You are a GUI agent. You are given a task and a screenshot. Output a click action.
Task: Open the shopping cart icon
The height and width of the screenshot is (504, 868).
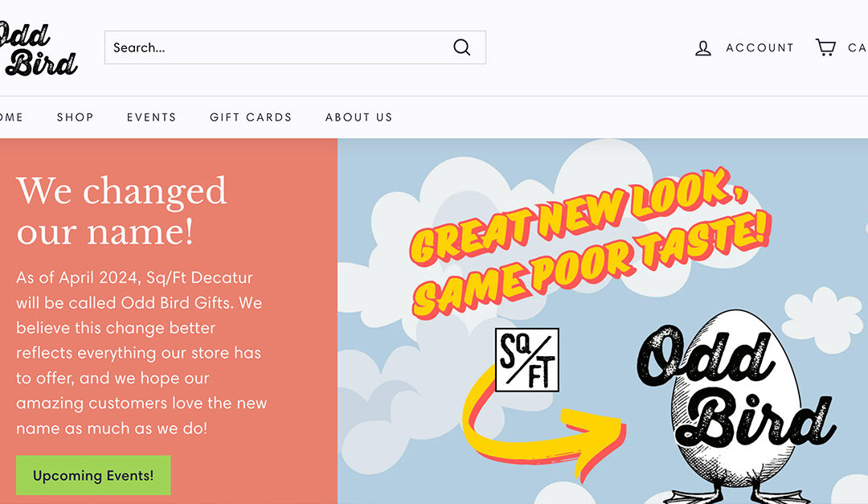click(x=825, y=47)
